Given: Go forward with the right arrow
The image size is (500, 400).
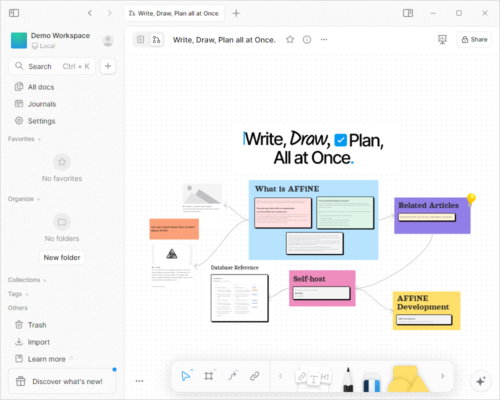Looking at the screenshot, I should point(109,13).
